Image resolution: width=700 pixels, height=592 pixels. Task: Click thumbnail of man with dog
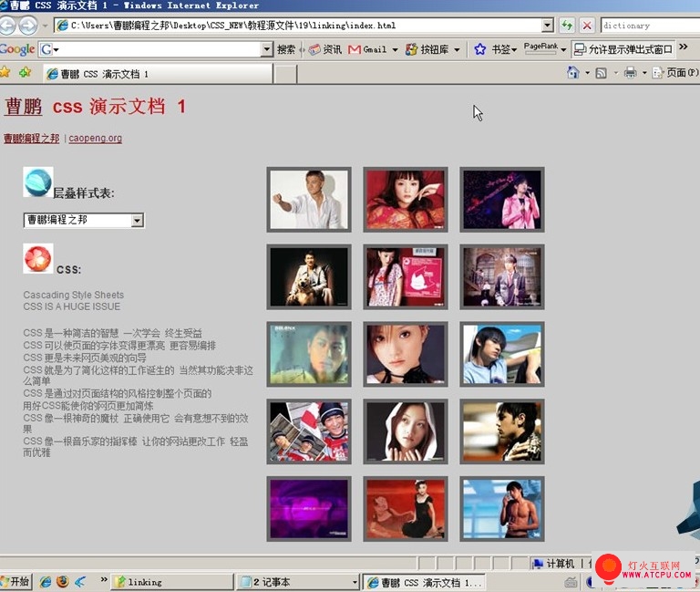tap(309, 277)
